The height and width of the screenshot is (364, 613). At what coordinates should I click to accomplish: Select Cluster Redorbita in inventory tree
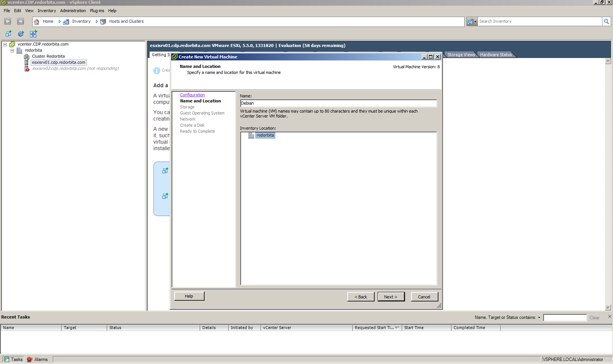click(x=48, y=56)
